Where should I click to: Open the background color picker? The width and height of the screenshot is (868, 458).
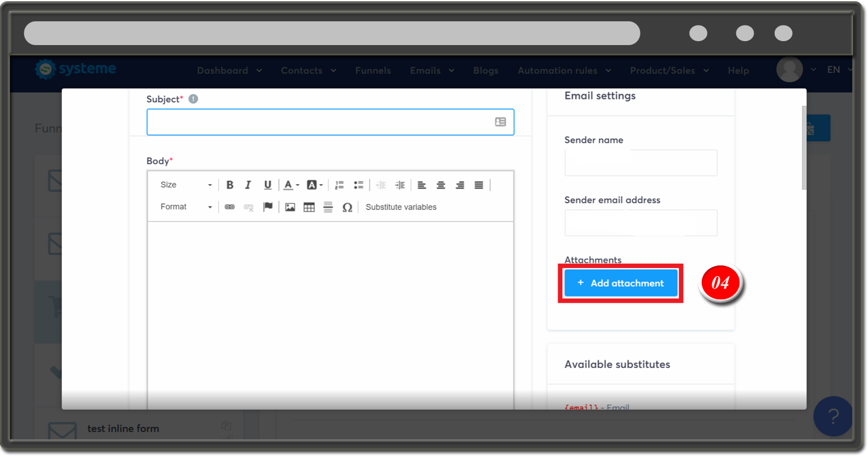point(315,185)
